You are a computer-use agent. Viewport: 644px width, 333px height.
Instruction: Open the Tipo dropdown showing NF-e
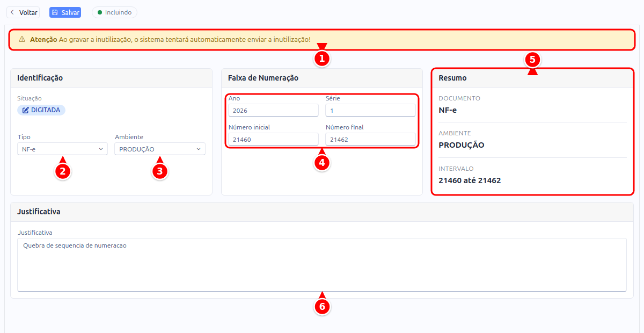(63, 149)
